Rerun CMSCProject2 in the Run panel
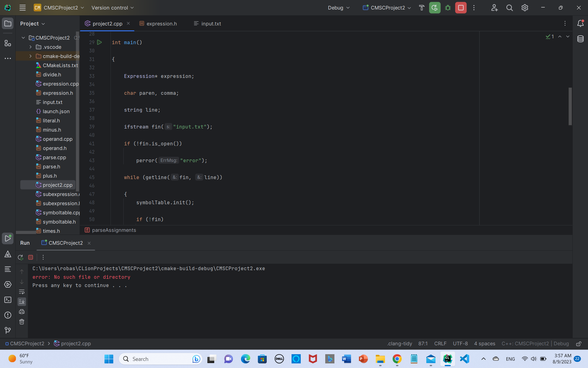This screenshot has width=588, height=368. pyautogui.click(x=21, y=257)
